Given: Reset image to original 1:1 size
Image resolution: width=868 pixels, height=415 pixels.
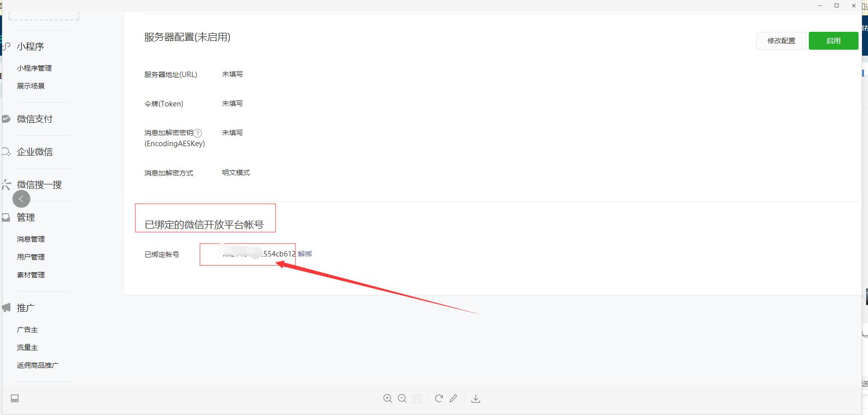Looking at the screenshot, I should click(417, 399).
